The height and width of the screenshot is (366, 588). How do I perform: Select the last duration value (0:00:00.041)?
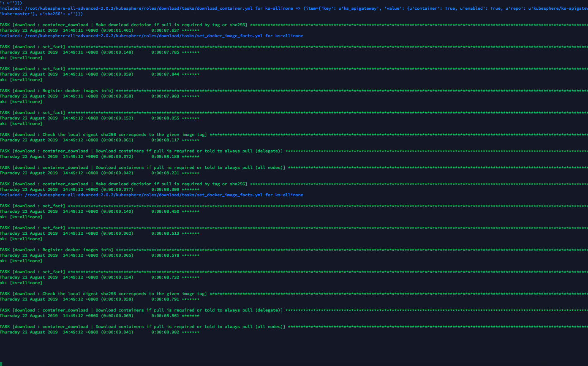pos(117,332)
